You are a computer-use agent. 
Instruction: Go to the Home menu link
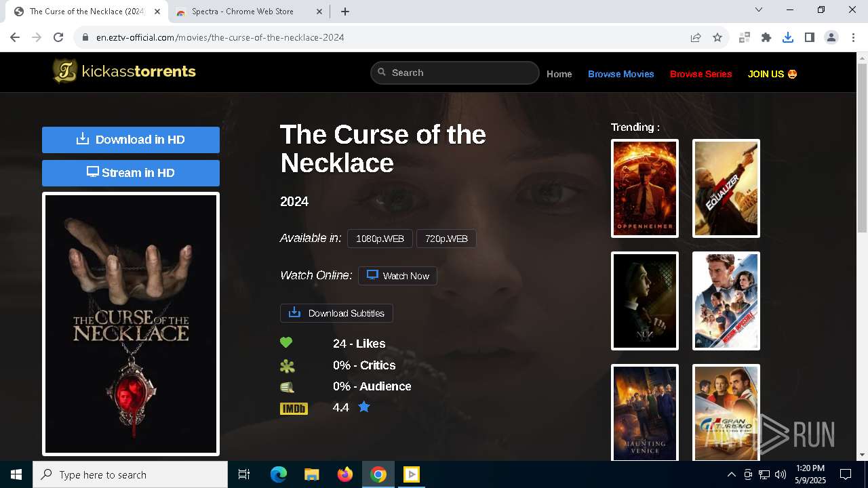click(x=559, y=74)
